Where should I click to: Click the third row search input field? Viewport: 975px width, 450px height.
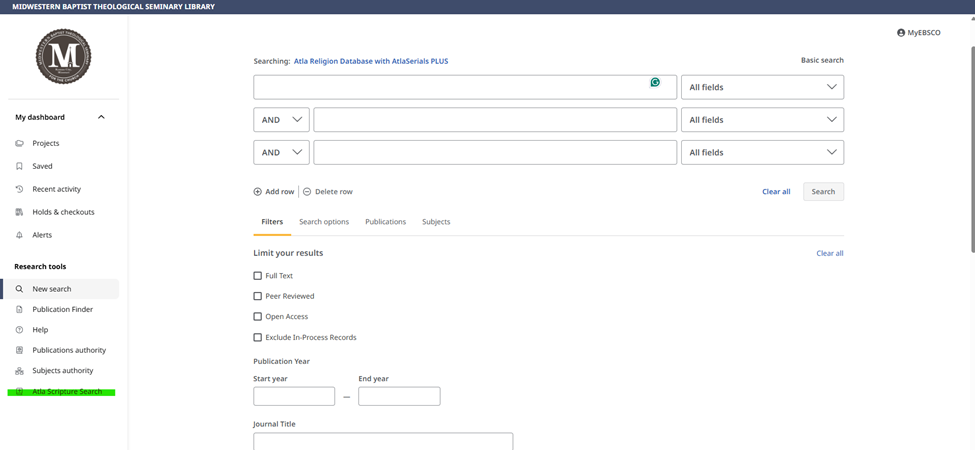(x=495, y=152)
